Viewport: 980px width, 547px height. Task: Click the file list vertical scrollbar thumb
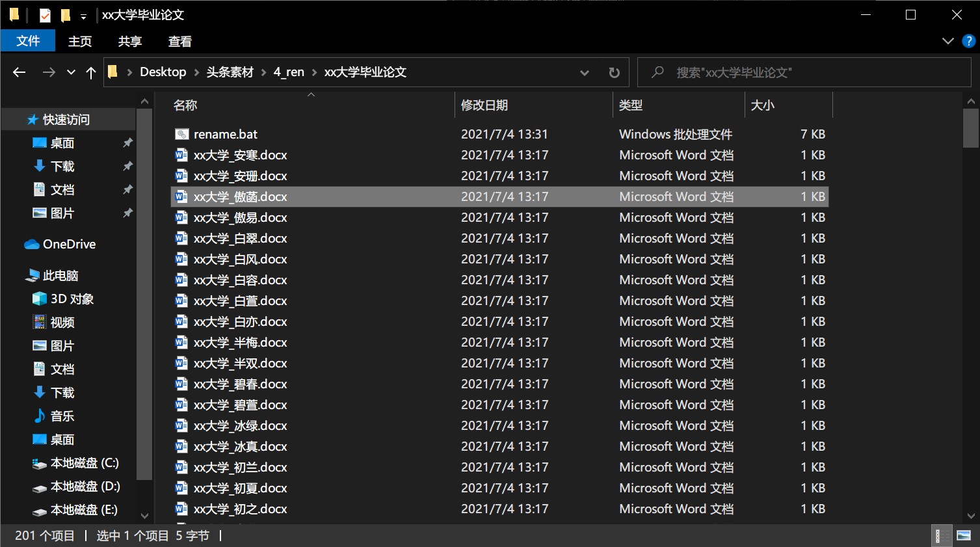(x=971, y=128)
